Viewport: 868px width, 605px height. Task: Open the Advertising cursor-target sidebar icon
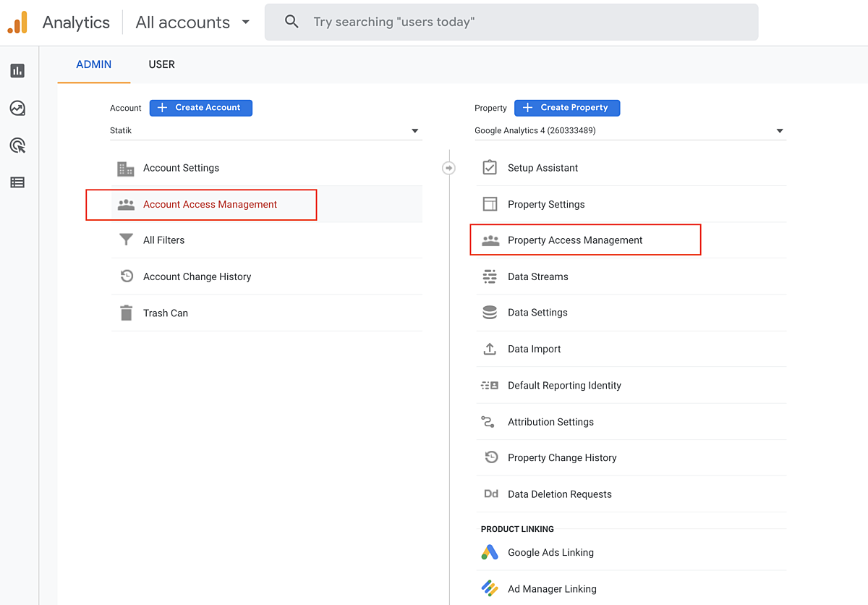[17, 145]
